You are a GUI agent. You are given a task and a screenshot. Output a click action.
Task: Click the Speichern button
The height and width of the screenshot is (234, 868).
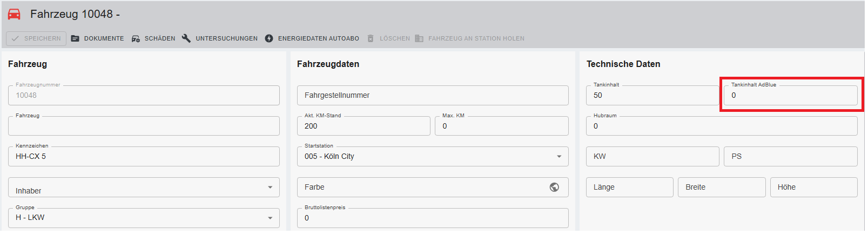[36, 38]
